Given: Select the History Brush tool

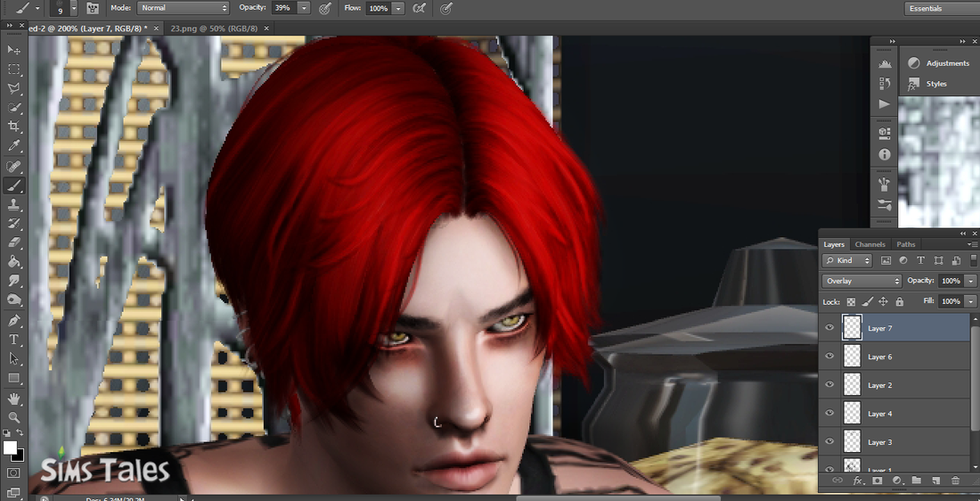Looking at the screenshot, I should [x=13, y=224].
